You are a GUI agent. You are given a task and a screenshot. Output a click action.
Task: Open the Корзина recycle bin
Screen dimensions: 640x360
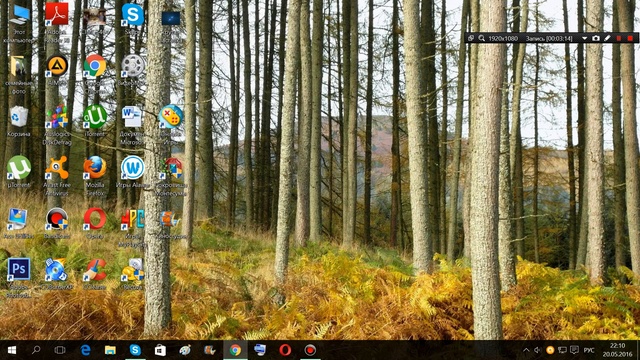point(19,121)
